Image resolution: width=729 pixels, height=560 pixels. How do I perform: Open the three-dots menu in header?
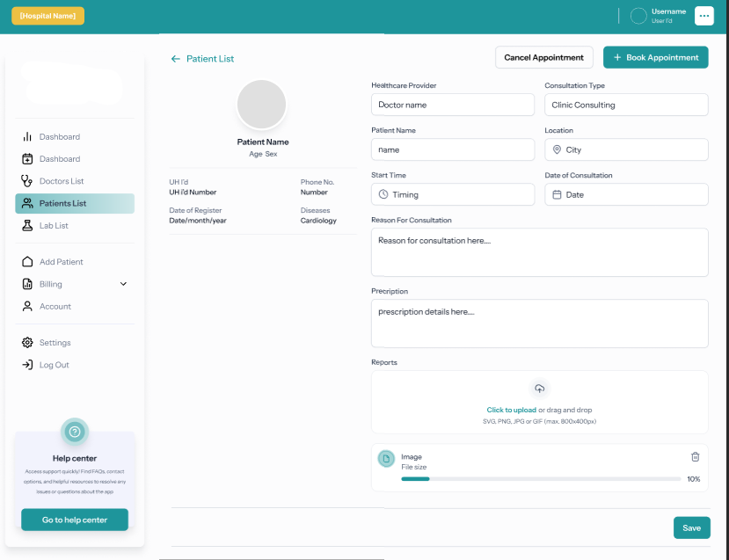pos(703,16)
